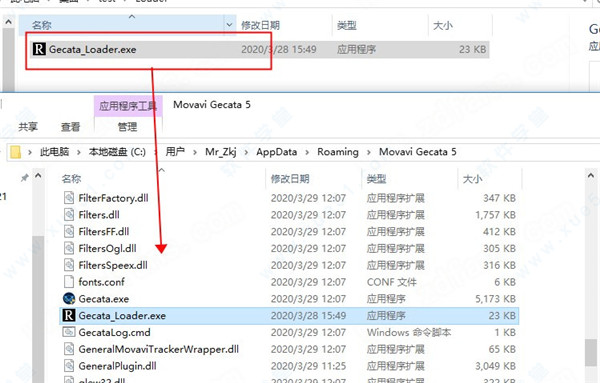Click FiltersFF.dll file icon
Viewport: 600px width, 383px height.
pos(69,231)
